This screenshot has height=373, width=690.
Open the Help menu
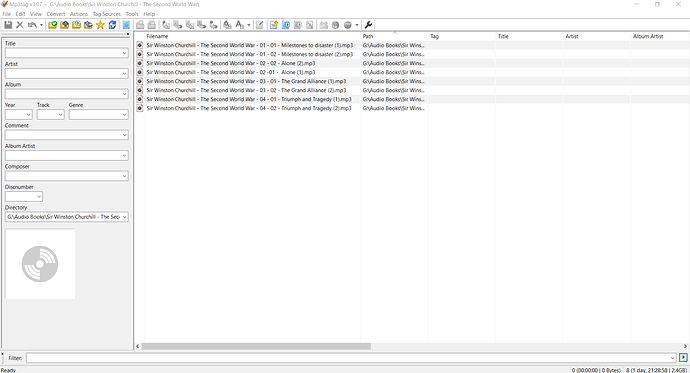(x=149, y=14)
